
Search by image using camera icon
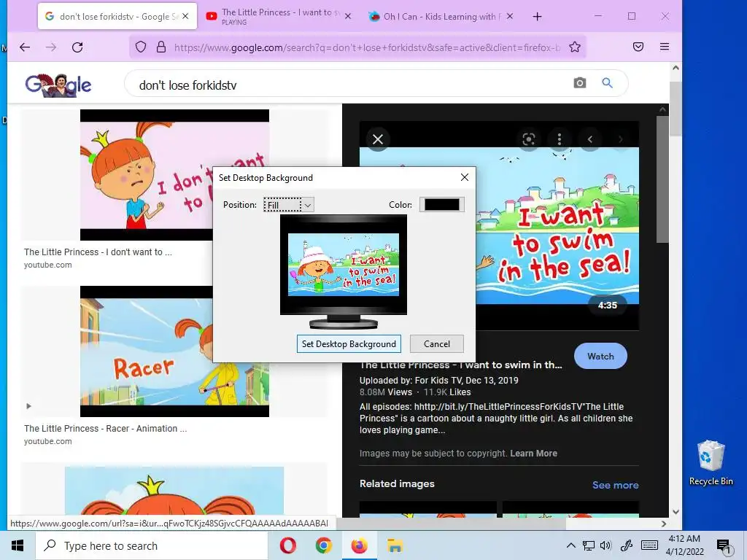pyautogui.click(x=580, y=83)
